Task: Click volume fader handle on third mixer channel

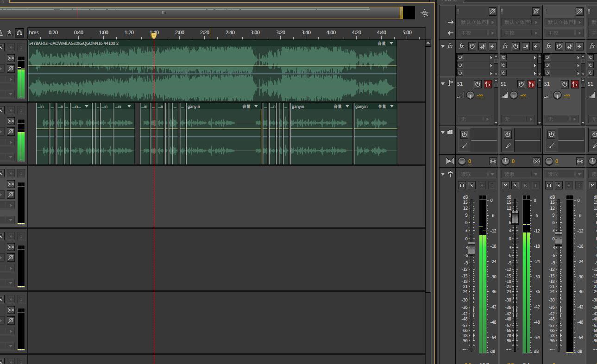Action: point(558,238)
